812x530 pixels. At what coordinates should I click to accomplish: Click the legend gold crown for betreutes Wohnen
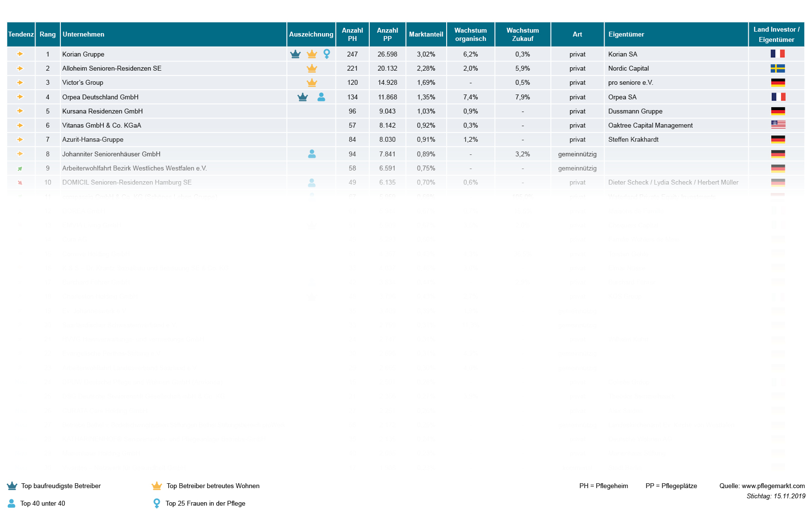(157, 486)
